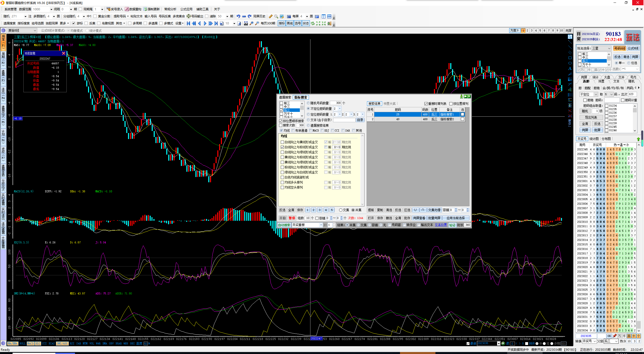Viewport: 644px width, 354px height.
Task: Check 白线向上与黄线形成金叉 option
Action: pyautogui.click(x=282, y=142)
